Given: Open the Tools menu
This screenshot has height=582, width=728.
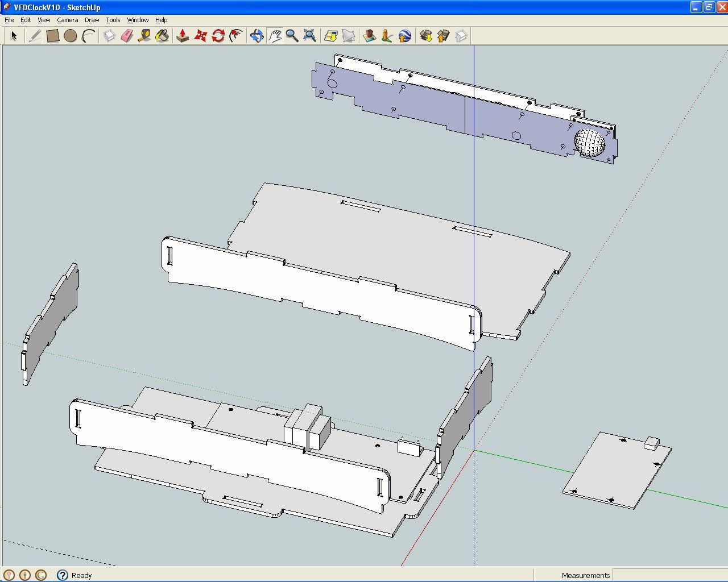Looking at the screenshot, I should click(113, 20).
